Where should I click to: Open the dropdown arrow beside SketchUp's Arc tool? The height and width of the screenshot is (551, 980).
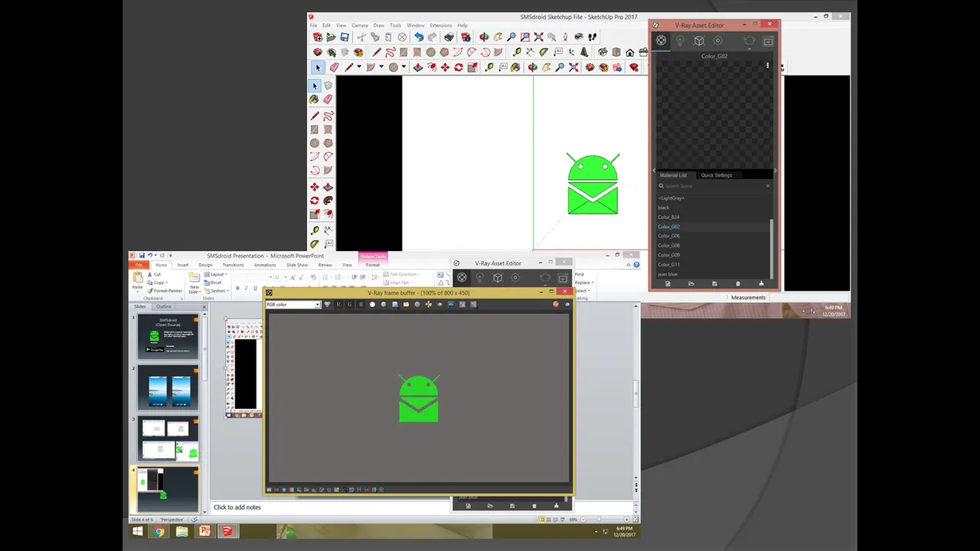click(x=381, y=67)
